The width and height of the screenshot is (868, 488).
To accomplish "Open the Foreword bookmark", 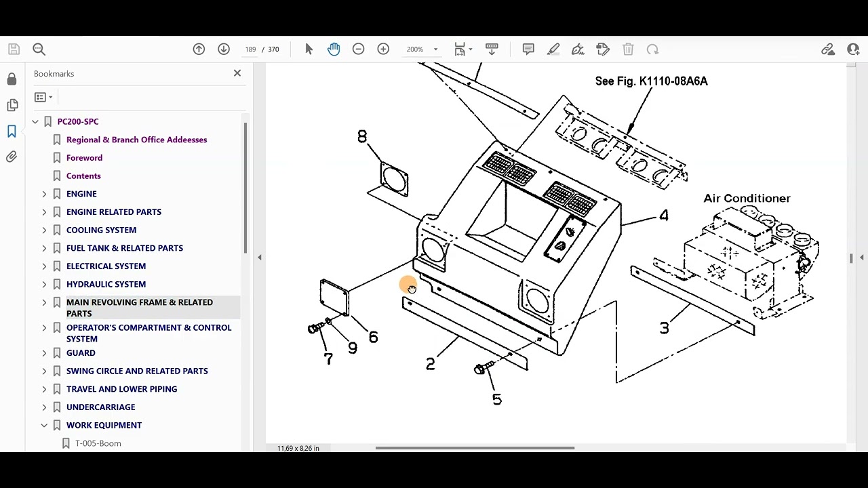I will coord(84,158).
